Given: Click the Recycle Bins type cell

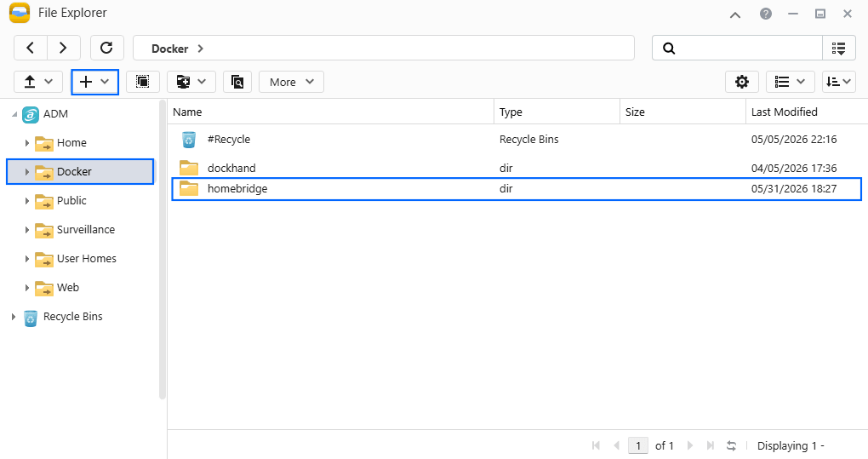Looking at the screenshot, I should tap(528, 140).
